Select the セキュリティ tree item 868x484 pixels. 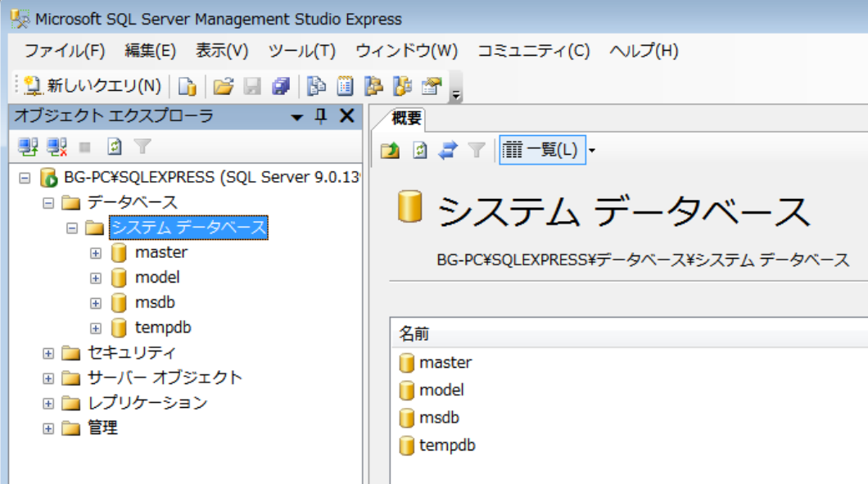point(131,352)
